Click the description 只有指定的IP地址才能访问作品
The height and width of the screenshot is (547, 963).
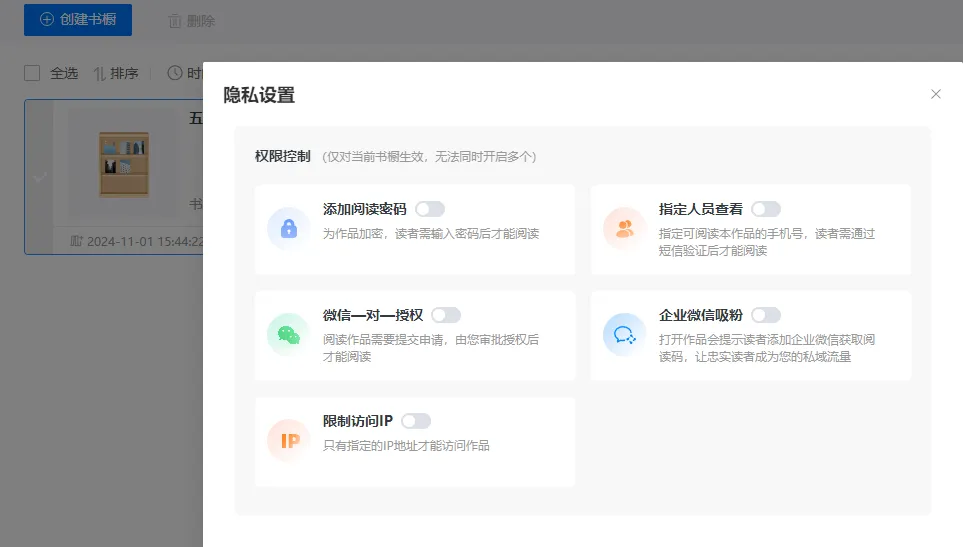[x=406, y=446]
